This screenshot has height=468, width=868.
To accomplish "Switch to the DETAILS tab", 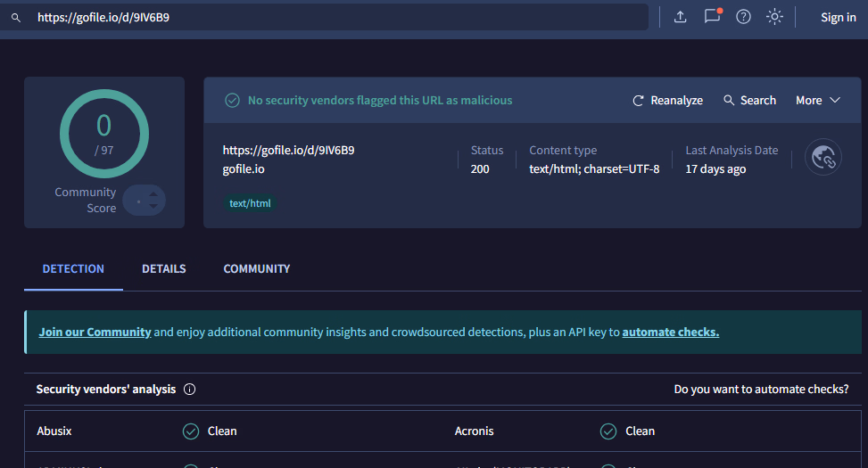I will coord(164,268).
